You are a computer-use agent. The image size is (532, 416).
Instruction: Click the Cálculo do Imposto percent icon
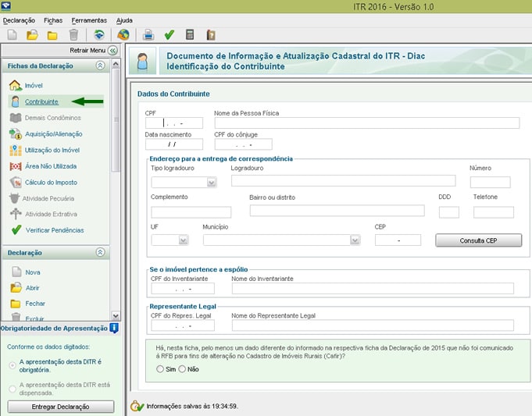[x=16, y=183]
